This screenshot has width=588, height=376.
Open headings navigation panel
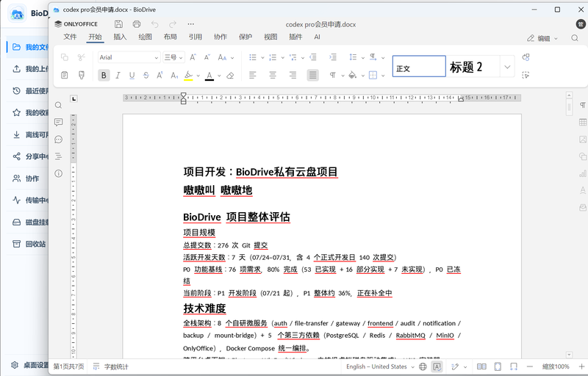tap(59, 156)
